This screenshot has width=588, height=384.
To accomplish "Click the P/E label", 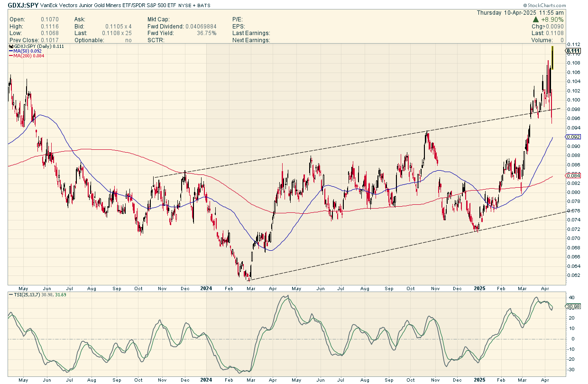I will [238, 19].
